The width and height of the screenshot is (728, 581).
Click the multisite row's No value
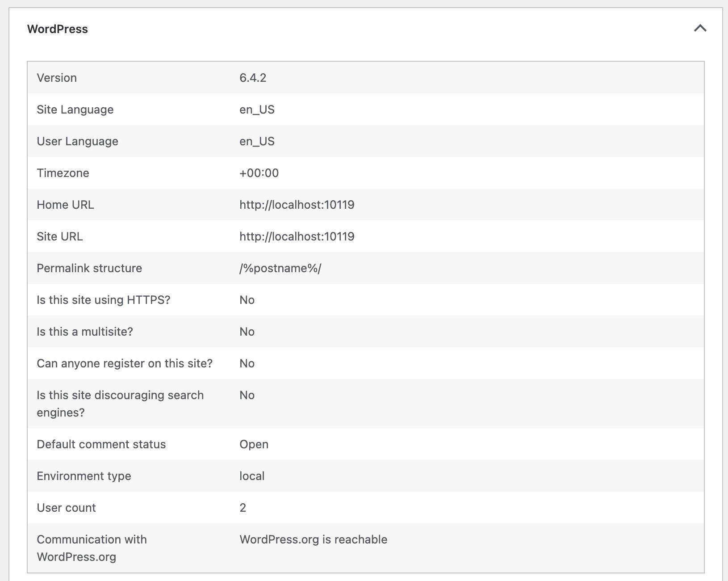point(247,332)
